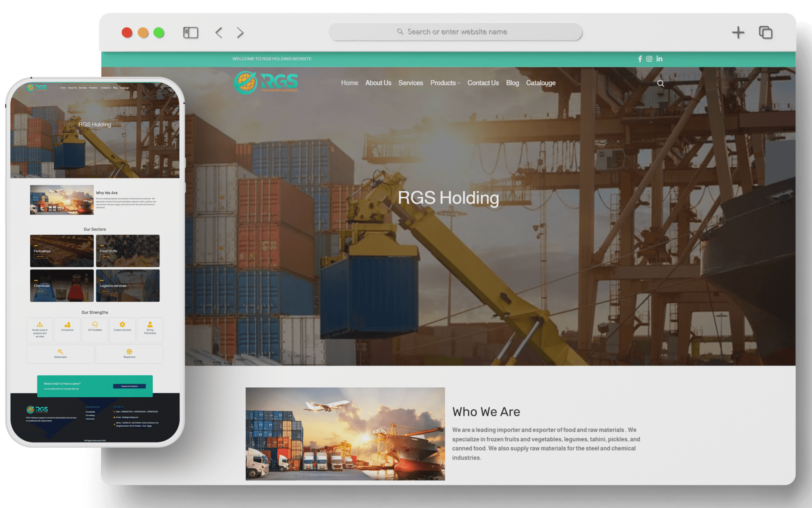Screen dimensions: 812x508
Task: Open Blog in the desktop navigation
Action: tap(512, 83)
